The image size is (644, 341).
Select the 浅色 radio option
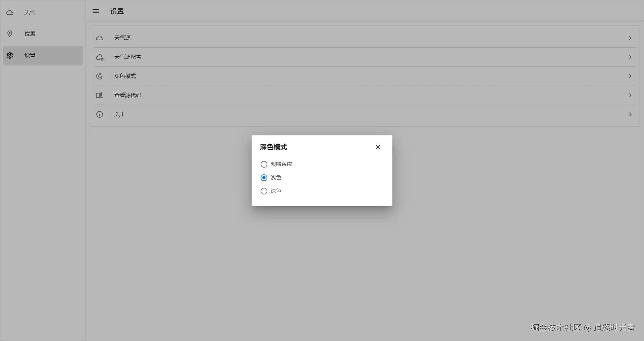click(264, 178)
